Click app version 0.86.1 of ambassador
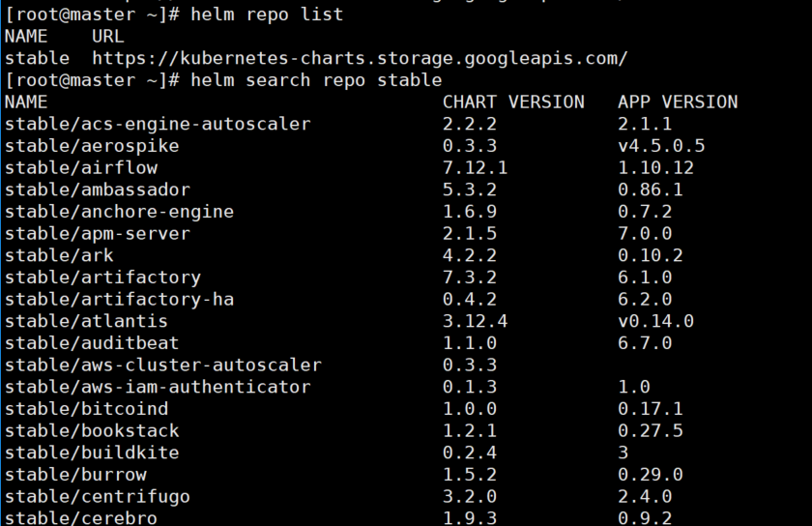Image resolution: width=812 pixels, height=526 pixels. pyautogui.click(x=651, y=190)
